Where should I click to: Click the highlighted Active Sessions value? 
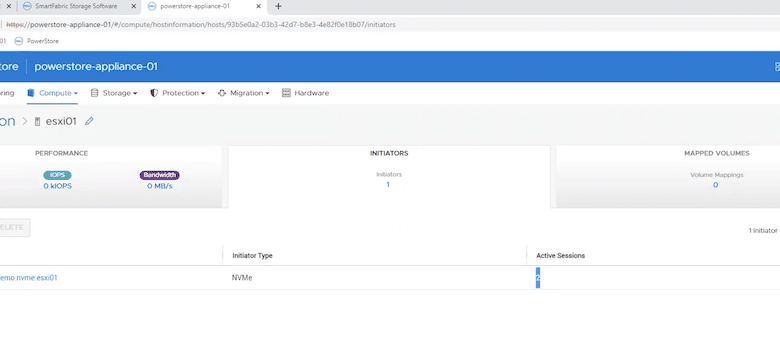(538, 278)
